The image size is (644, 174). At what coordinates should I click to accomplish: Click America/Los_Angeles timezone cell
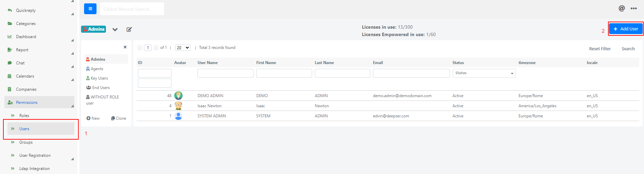coord(537,106)
